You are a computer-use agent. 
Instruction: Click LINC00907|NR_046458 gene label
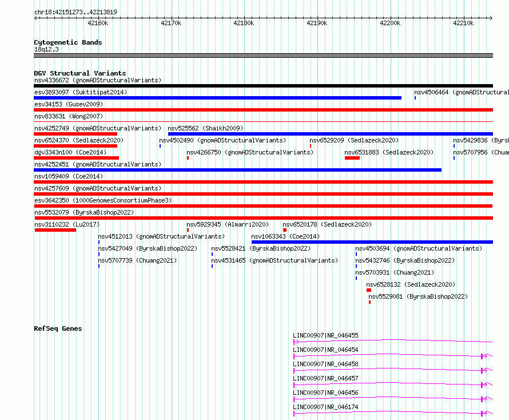pos(325,364)
